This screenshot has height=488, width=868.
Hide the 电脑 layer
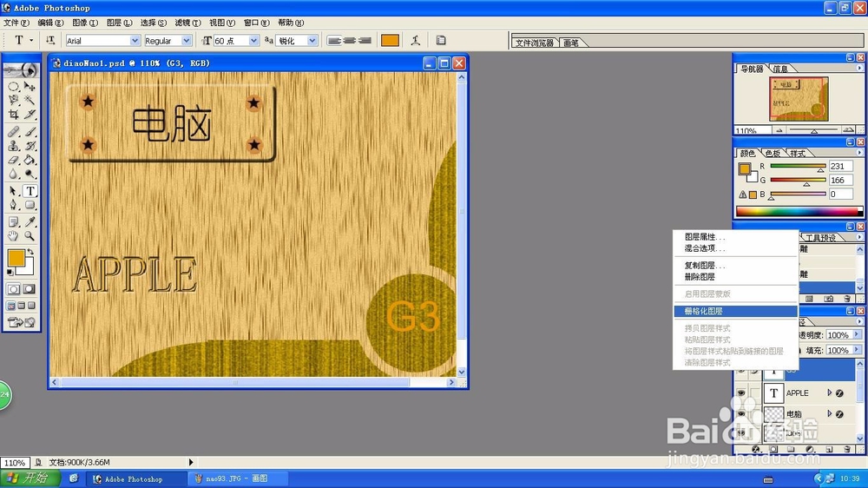[740, 414]
